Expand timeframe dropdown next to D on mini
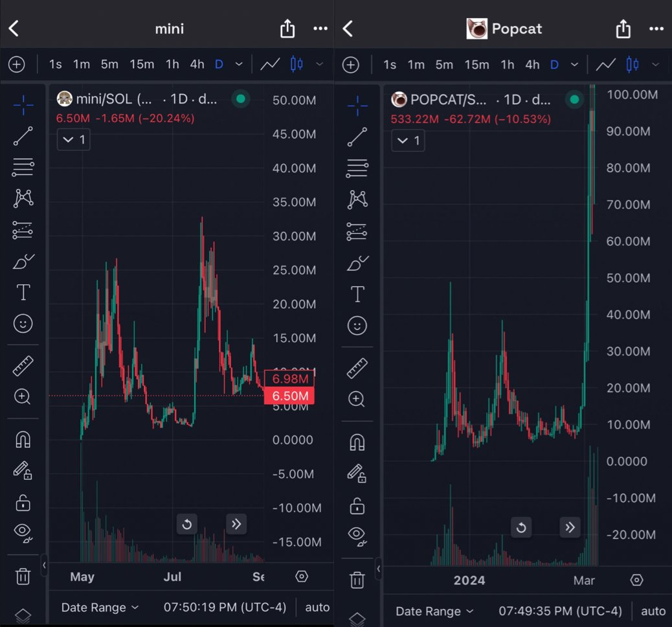 click(239, 64)
